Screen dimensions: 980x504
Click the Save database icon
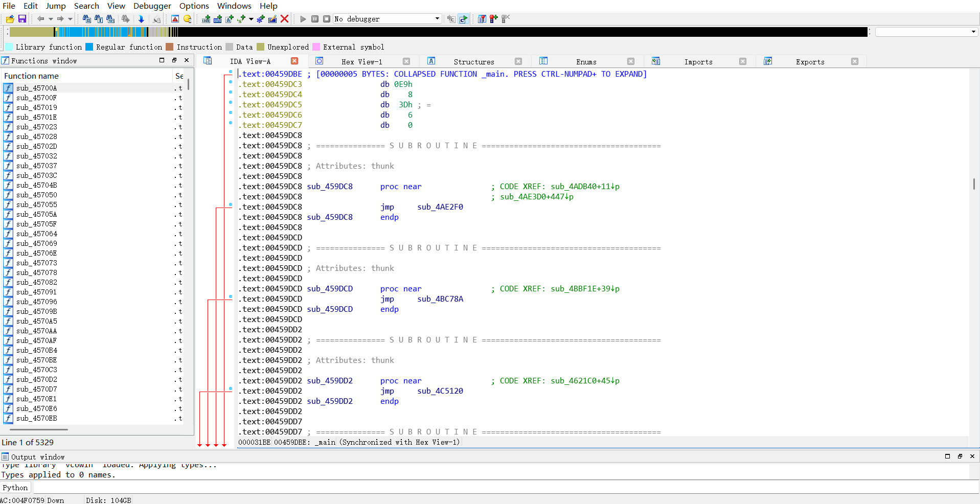click(22, 19)
